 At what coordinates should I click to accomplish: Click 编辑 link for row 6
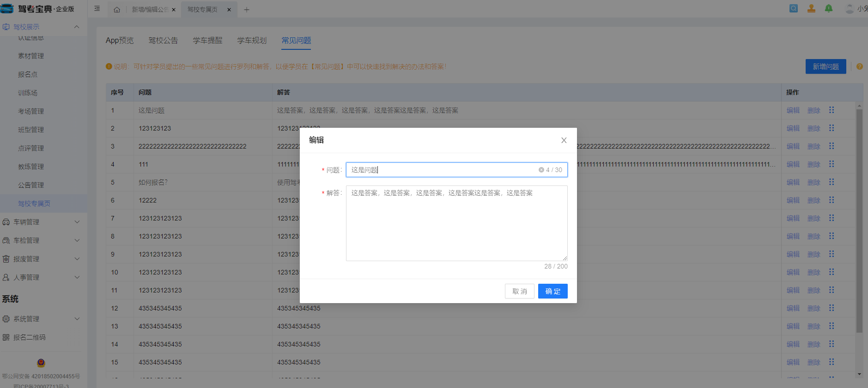click(x=793, y=200)
